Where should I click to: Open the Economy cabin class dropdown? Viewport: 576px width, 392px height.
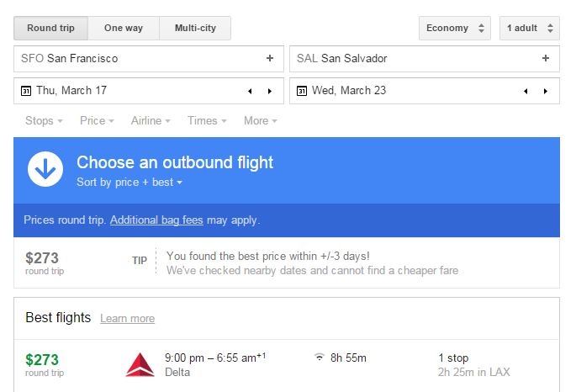point(455,28)
